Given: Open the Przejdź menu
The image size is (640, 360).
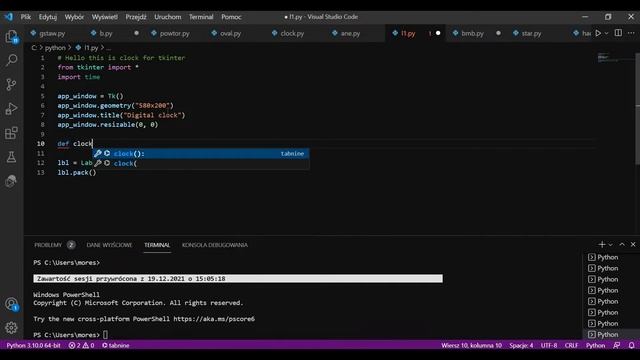Looking at the screenshot, I should pyautogui.click(x=136, y=17).
